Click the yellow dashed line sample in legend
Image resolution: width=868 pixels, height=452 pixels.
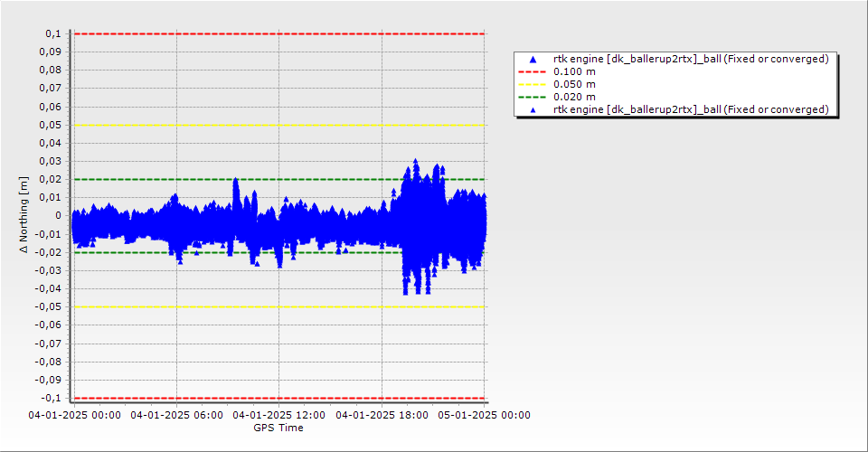533,84
